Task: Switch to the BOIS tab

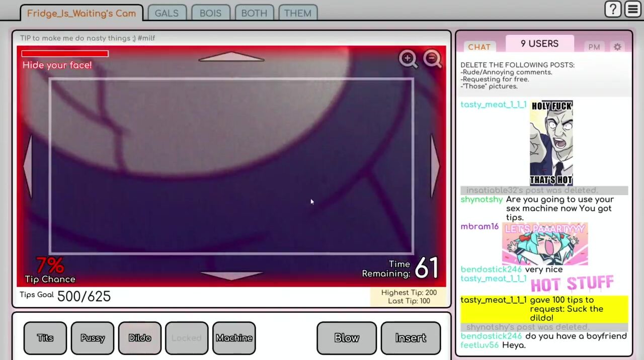Action: [210, 13]
